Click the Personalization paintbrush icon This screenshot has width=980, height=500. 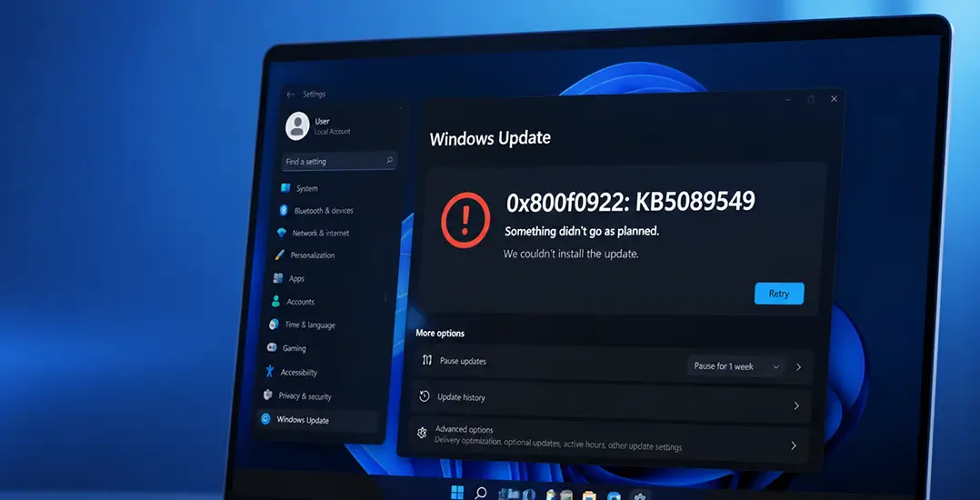pos(279,255)
